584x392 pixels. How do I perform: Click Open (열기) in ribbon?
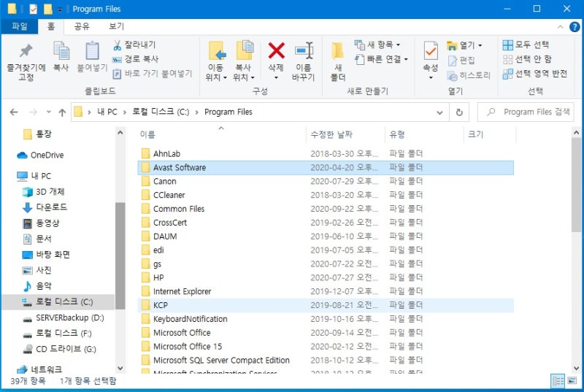[464, 45]
